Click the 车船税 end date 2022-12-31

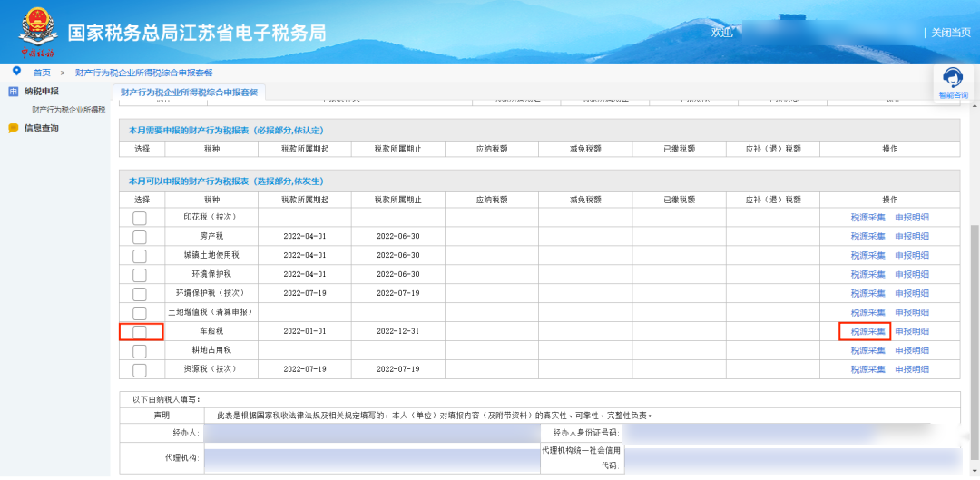tap(397, 331)
